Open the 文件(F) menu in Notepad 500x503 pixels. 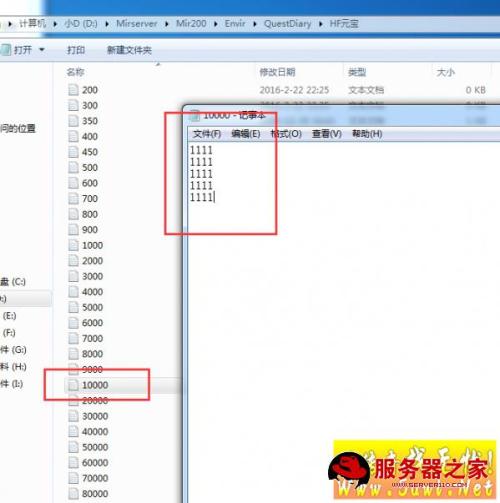(x=207, y=134)
